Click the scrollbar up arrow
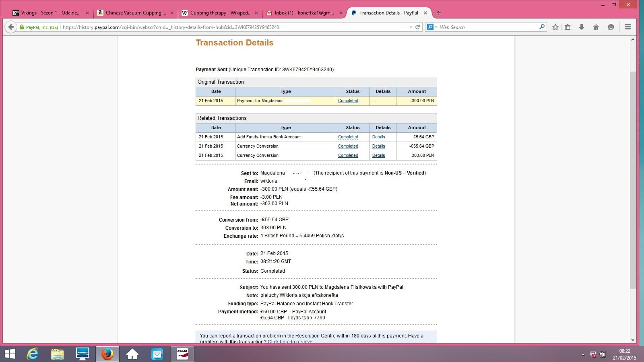Viewport: 644px width, 362px height. click(633, 39)
